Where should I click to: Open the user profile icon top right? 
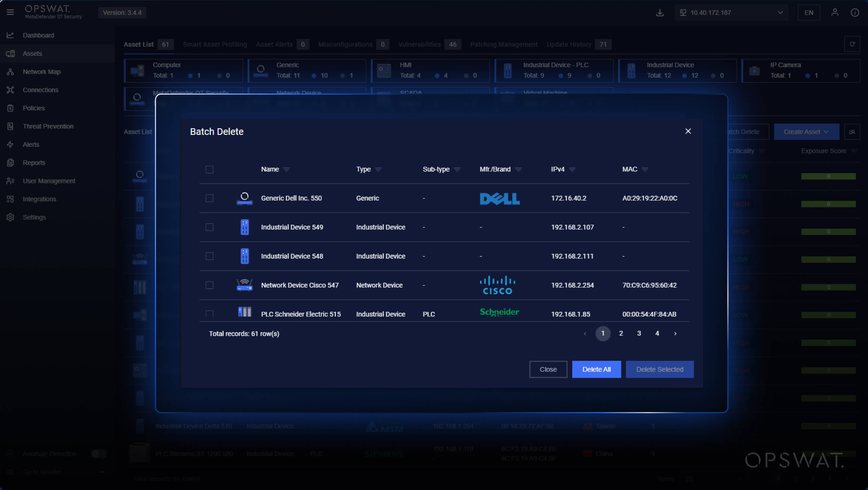point(835,12)
